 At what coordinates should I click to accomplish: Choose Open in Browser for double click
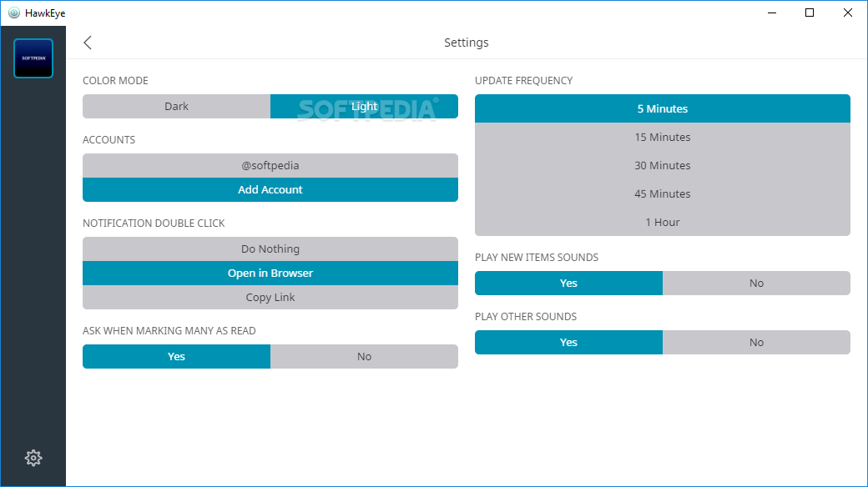tap(270, 274)
